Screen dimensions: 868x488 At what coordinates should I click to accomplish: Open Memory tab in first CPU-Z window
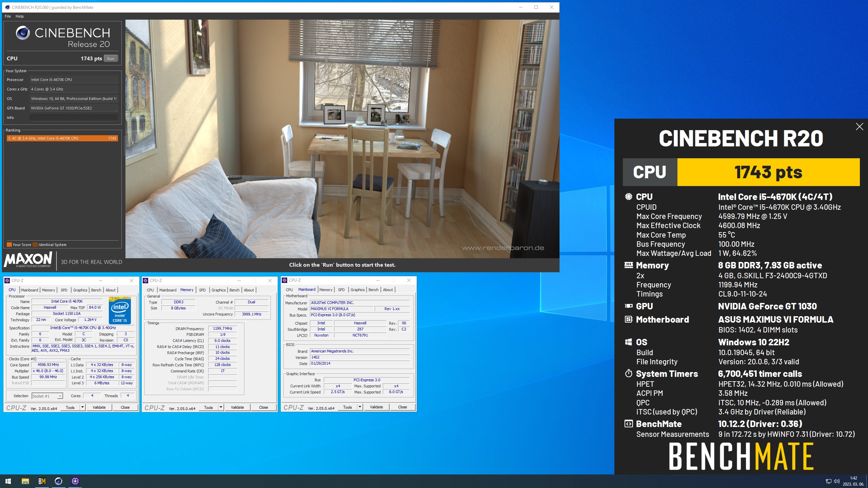coord(48,290)
